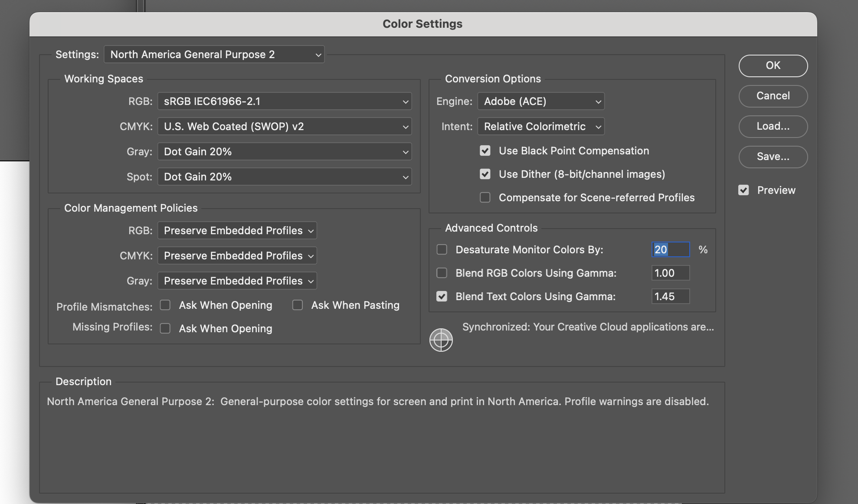Click the Settings preset dropdown
The height and width of the screenshot is (504, 858).
pos(213,53)
